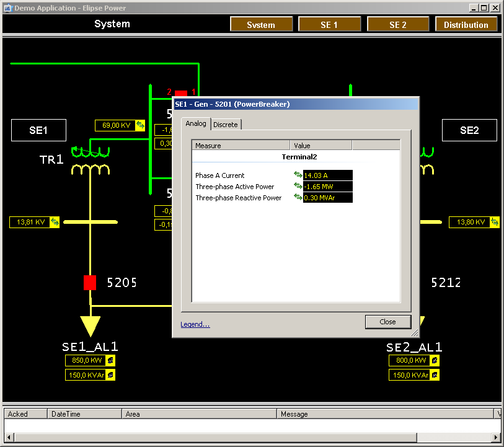Open the SE 1 screen button
The height and width of the screenshot is (447, 504).
[329, 25]
